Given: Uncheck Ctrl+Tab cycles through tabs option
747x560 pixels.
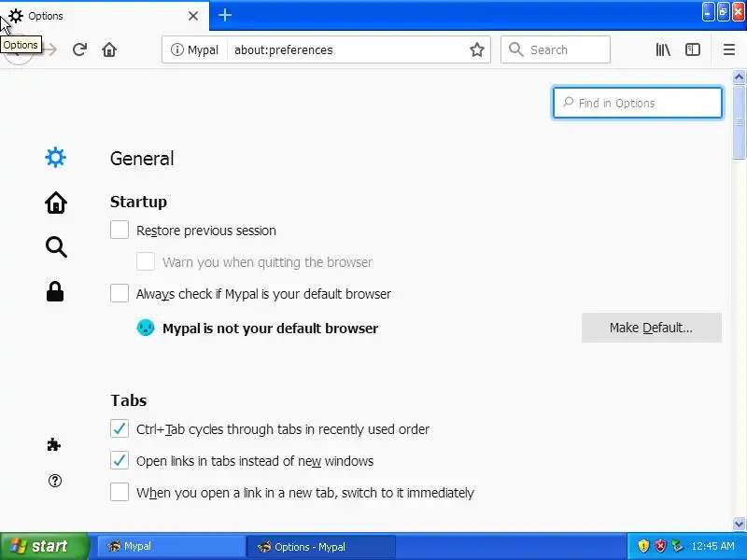Looking at the screenshot, I should coord(120,428).
